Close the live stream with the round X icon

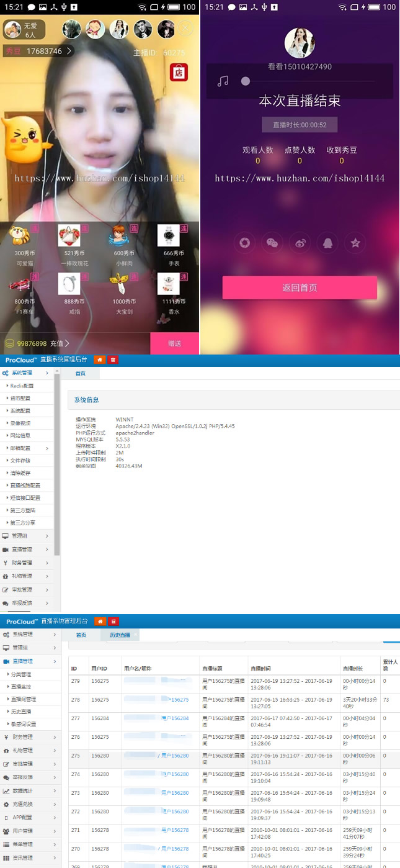pyautogui.click(x=185, y=29)
